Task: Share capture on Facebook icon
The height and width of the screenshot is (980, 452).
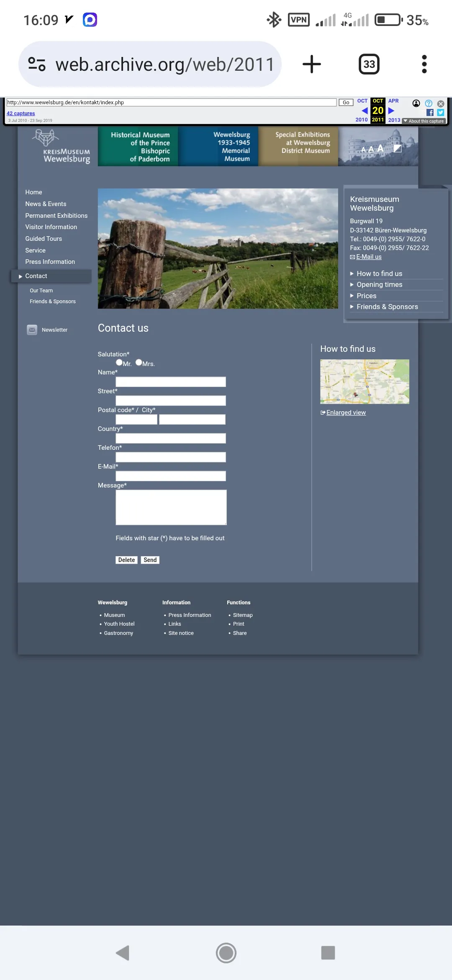Action: click(430, 113)
